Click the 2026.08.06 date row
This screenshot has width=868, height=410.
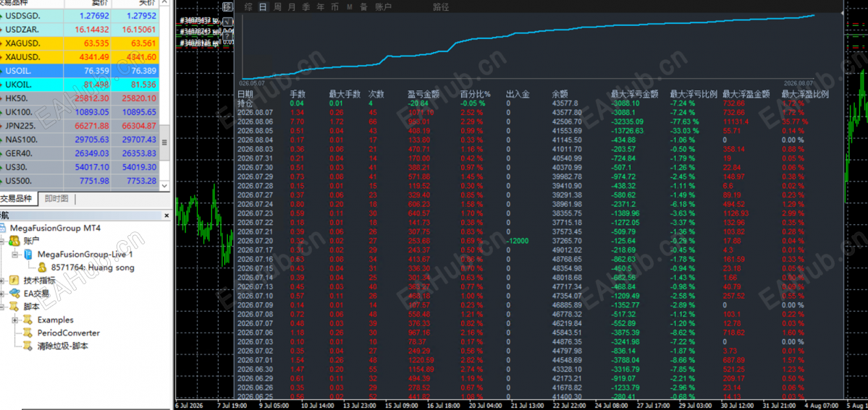coord(255,121)
